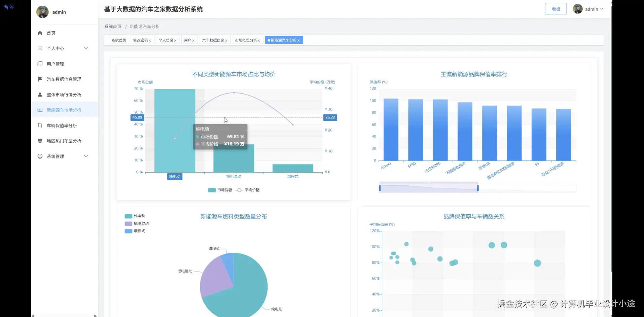The height and width of the screenshot is (317, 644).
Task: Click the 看板 button
Action: coord(556,9)
